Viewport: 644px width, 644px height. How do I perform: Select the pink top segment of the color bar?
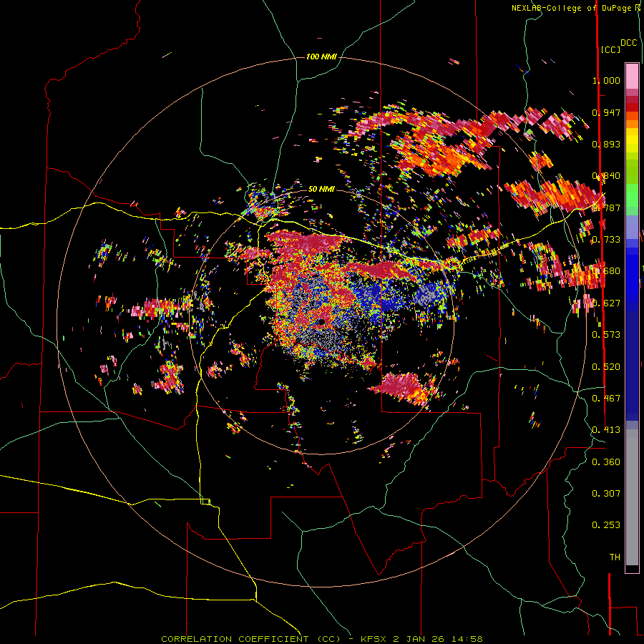[632, 77]
